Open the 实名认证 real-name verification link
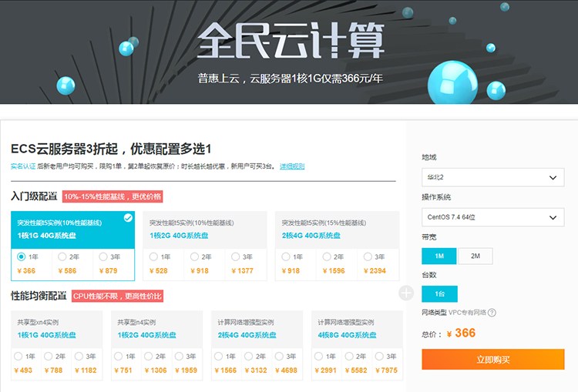This screenshot has height=392, width=578. [23, 166]
